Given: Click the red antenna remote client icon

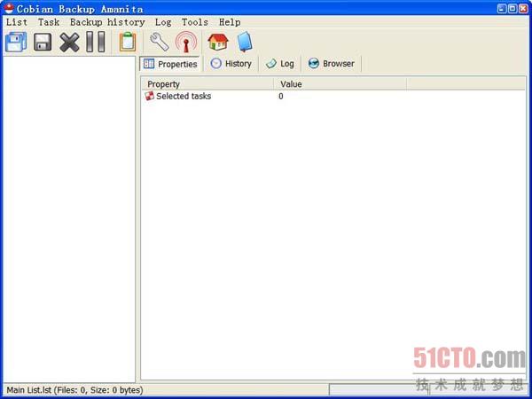Looking at the screenshot, I should 186,42.
